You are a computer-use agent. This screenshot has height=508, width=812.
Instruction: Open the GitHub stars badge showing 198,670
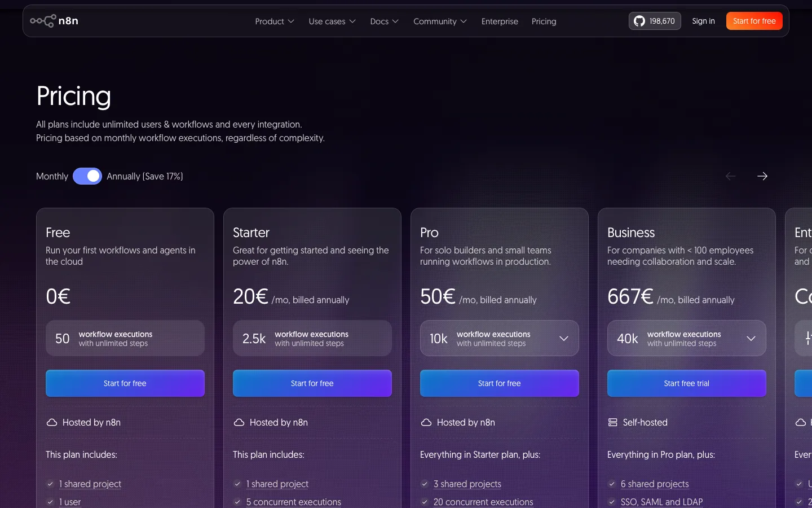point(655,21)
